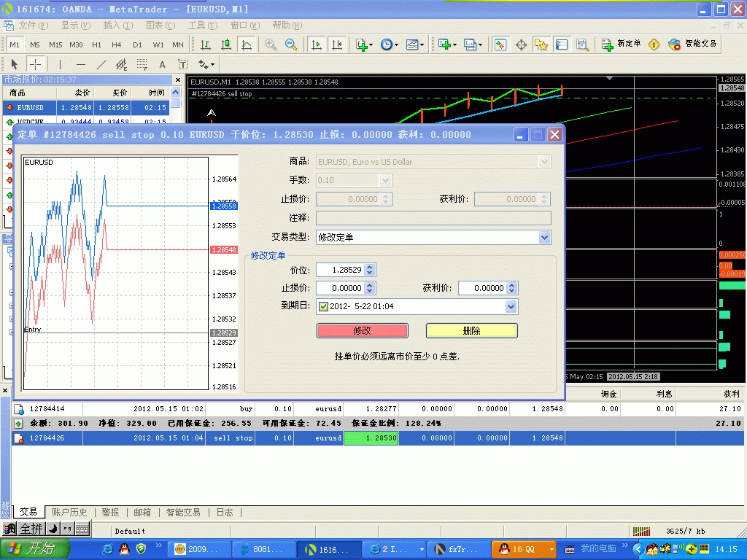Toggle the expiry date (到期日) checkbox

tap(324, 306)
